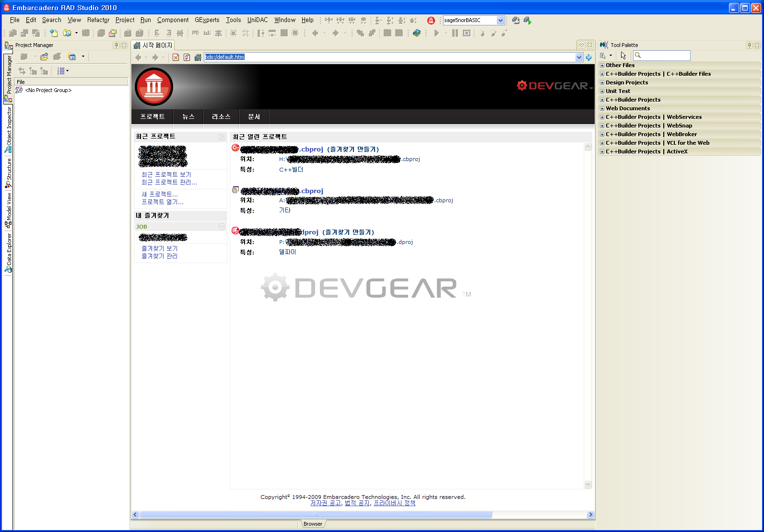Expand C++Builder Projects | WebBroker category
The image size is (764, 532).
pyautogui.click(x=602, y=134)
